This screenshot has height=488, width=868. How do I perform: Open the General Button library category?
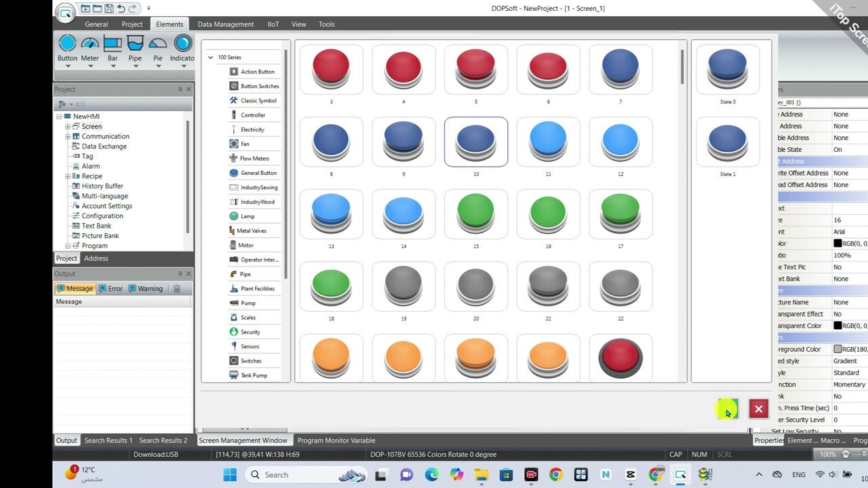point(253,173)
